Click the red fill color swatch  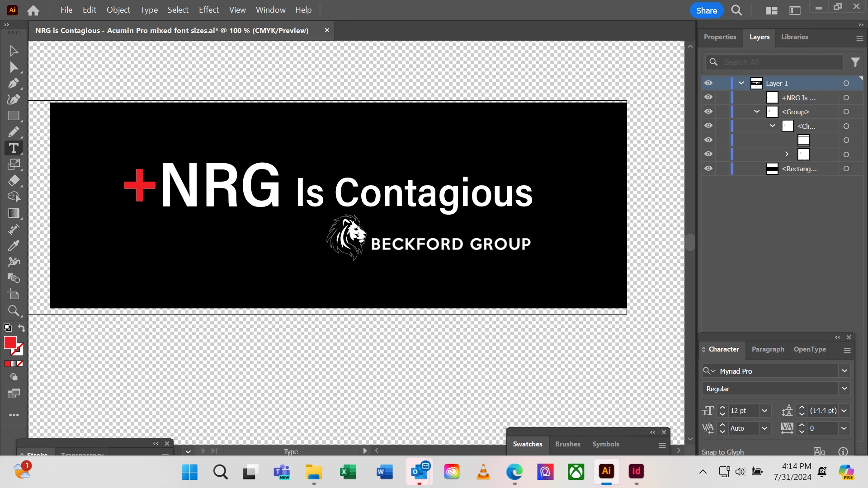point(10,343)
